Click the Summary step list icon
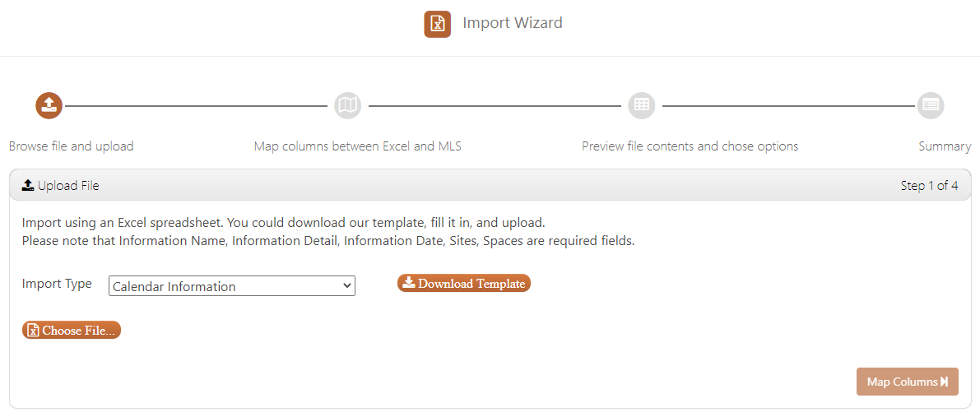Image resolution: width=980 pixels, height=412 pixels. click(x=931, y=105)
